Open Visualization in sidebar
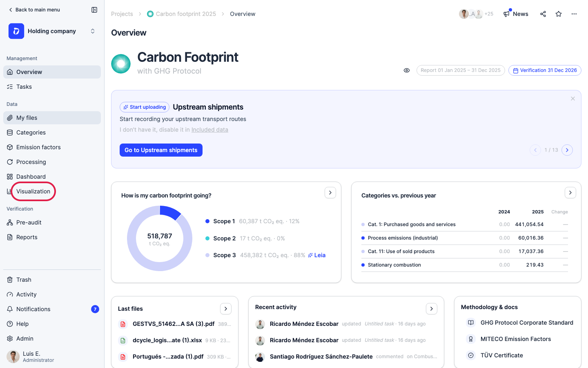Viewport: 588px width, 368px height. click(52, 191)
